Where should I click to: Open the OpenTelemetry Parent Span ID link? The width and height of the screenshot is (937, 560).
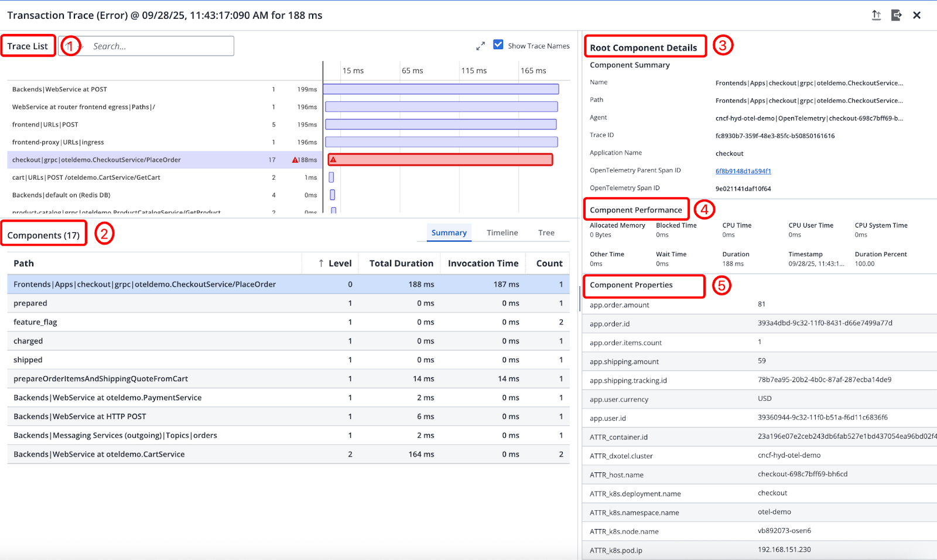tap(743, 171)
